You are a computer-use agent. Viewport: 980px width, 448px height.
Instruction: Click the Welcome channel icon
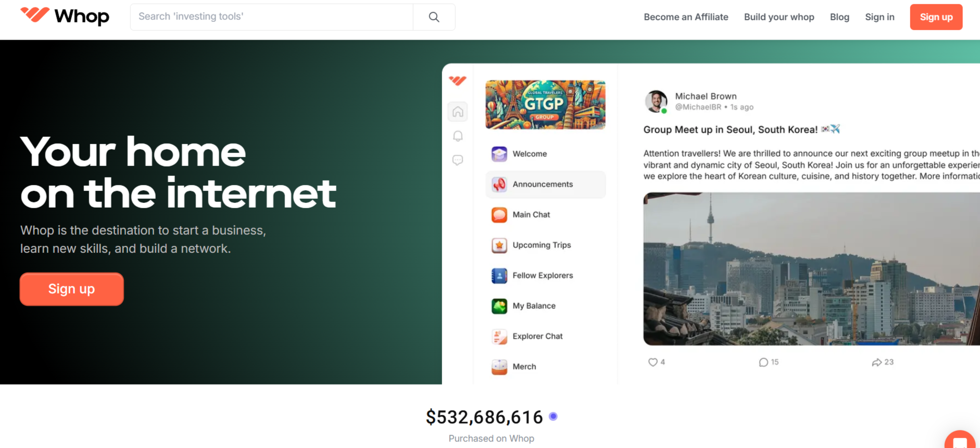[x=499, y=154]
